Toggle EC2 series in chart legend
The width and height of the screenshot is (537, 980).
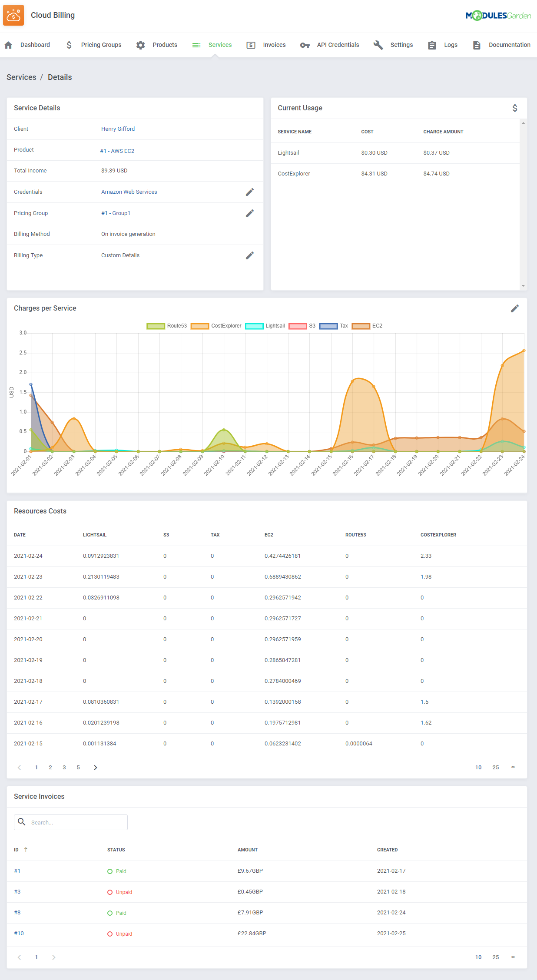(367, 326)
